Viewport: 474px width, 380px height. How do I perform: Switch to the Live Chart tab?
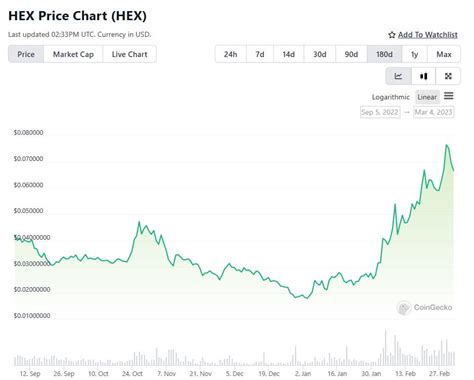click(129, 54)
